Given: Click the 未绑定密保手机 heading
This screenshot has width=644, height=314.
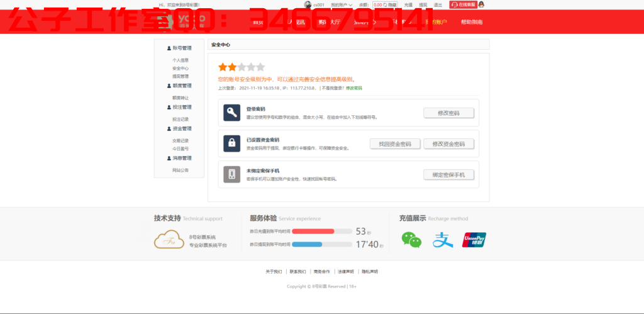Looking at the screenshot, I should (x=263, y=171).
